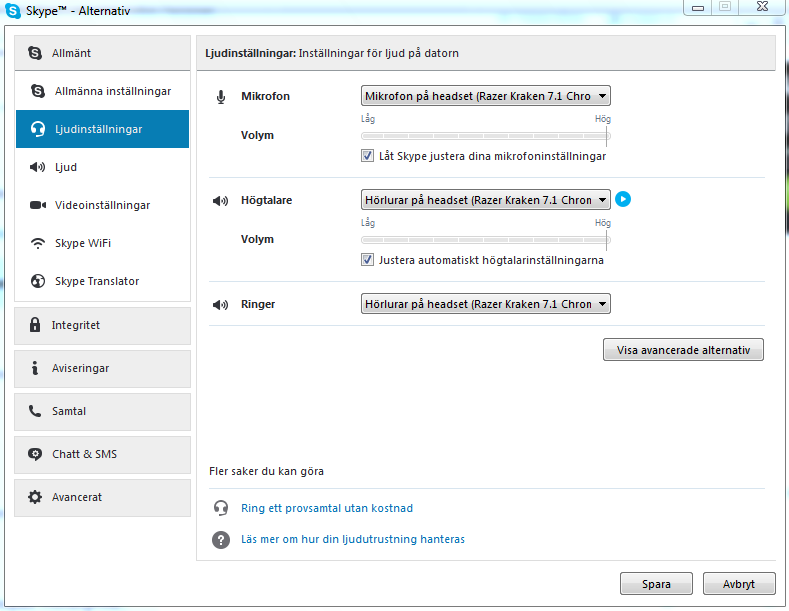The image size is (789, 611).
Task: Open the Ringer device dropdown
Action: tap(486, 304)
